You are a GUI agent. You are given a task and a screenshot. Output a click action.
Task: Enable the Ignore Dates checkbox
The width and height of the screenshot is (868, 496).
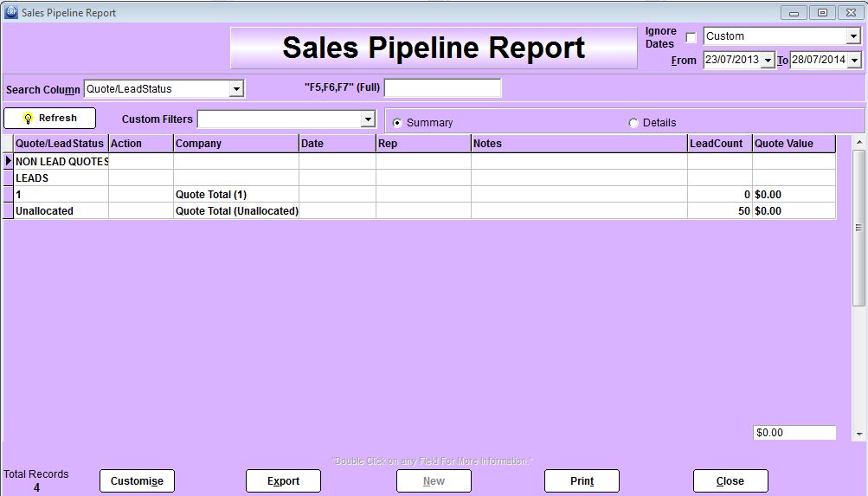(691, 37)
